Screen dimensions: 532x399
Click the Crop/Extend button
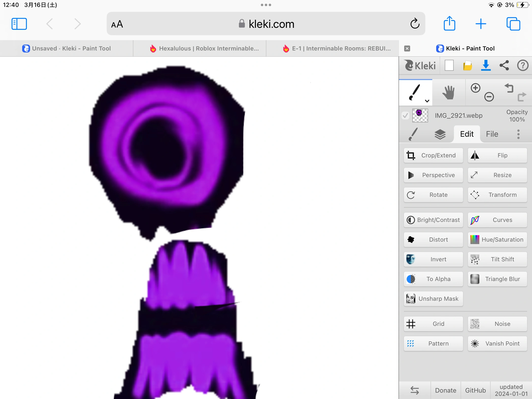[x=433, y=155]
